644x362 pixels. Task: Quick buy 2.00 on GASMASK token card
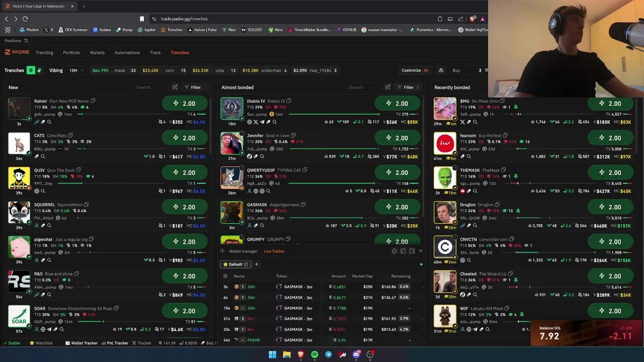click(397, 207)
